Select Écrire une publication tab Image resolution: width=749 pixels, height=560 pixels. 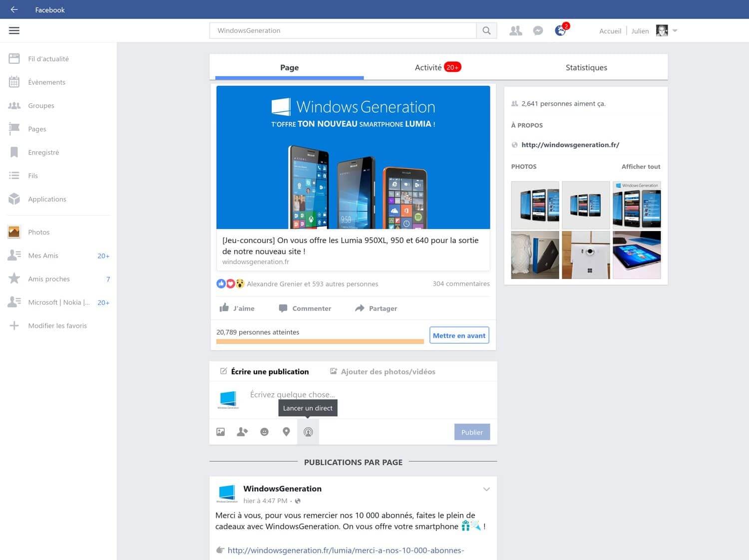point(265,371)
